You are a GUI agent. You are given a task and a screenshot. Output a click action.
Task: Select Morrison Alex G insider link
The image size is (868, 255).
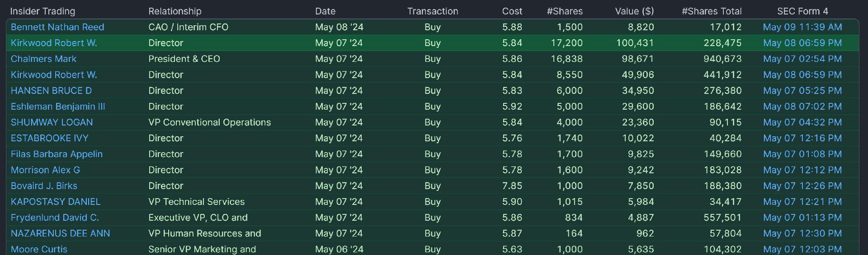tap(45, 170)
